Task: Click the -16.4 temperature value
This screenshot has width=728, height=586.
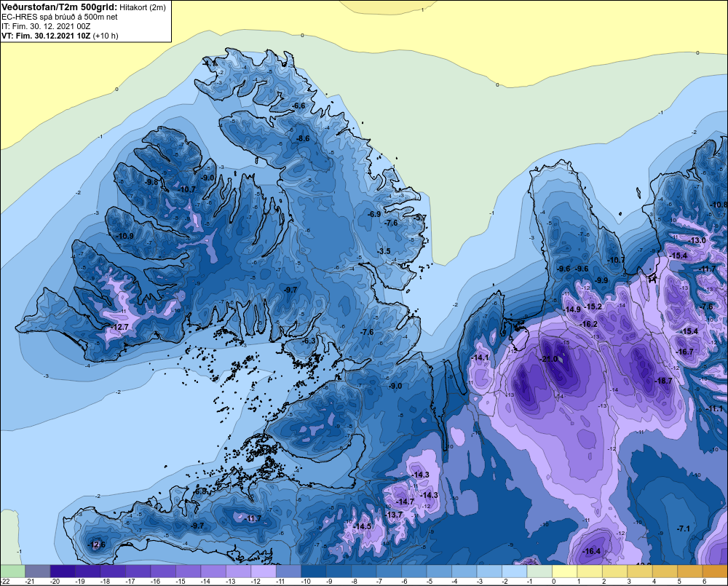Action: pos(592,551)
